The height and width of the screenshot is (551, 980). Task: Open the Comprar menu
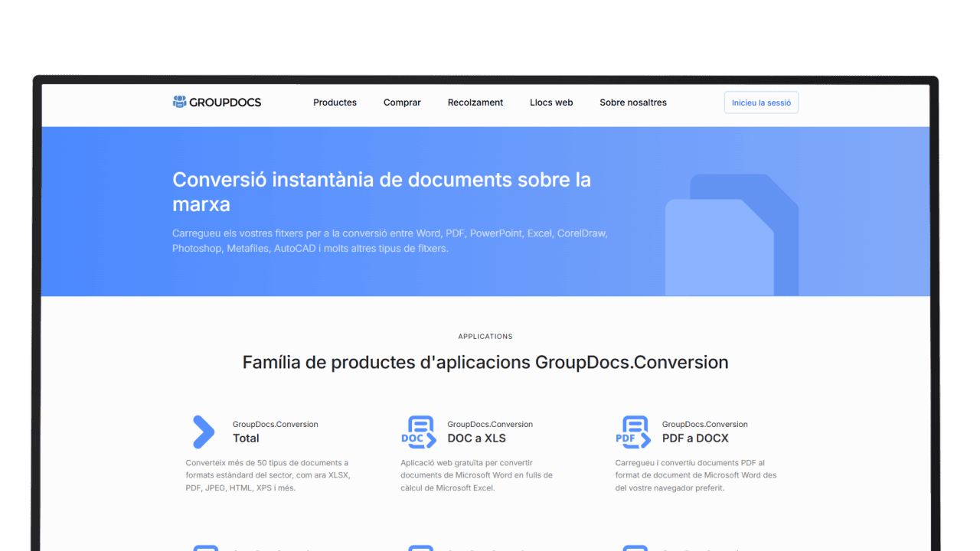click(402, 103)
